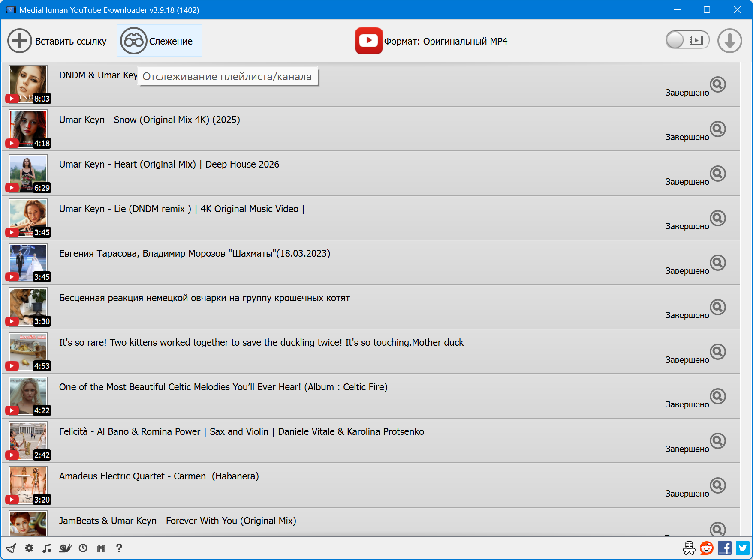753x560 pixels.
Task: Click the binoculars icon in bottom bar
Action: (101, 548)
